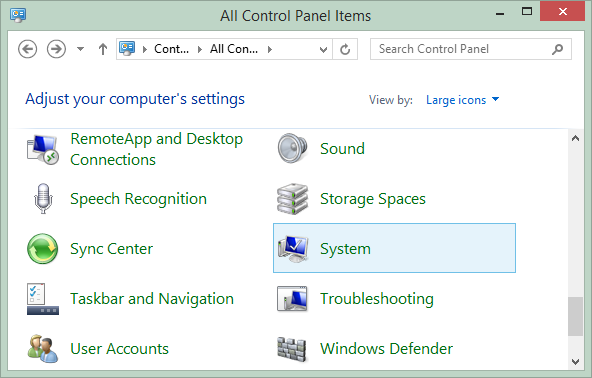This screenshot has height=378, width=592.
Task: Click the Taskbar and Navigation icon
Action: point(43,299)
